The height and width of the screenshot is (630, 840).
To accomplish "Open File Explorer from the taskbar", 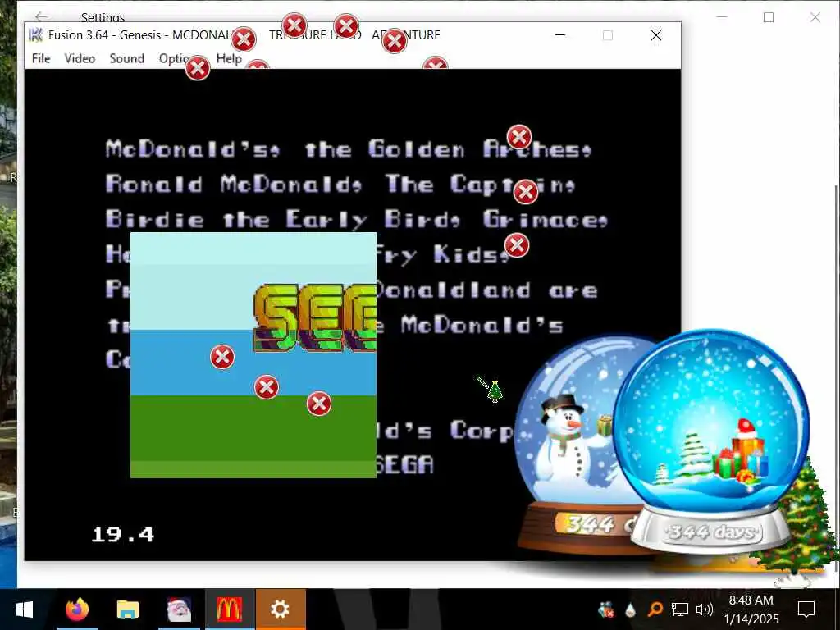I will pyautogui.click(x=128, y=609).
